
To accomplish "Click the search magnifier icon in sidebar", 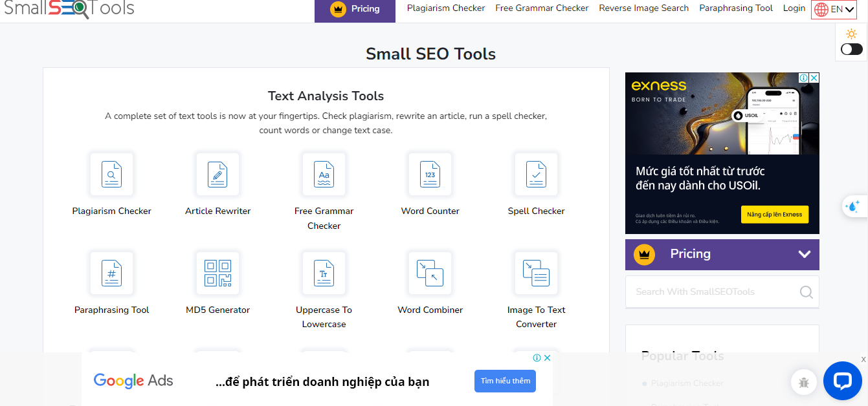I will 806,292.
